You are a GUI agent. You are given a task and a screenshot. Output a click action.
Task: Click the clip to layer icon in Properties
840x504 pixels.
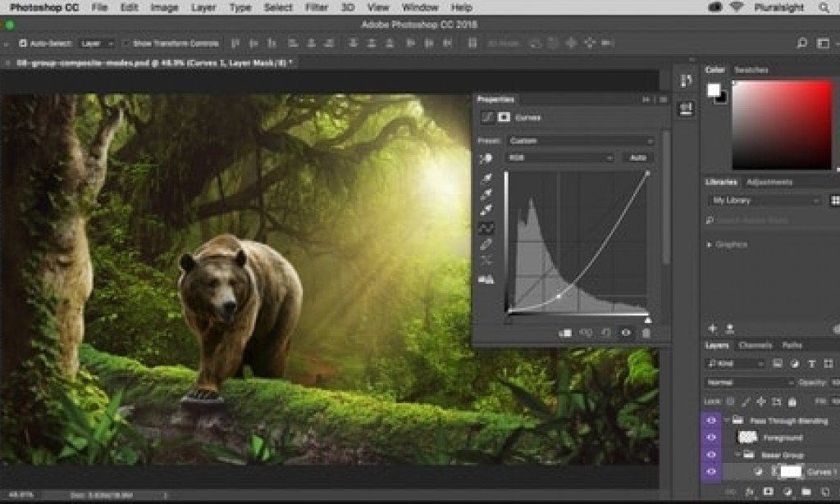(565, 333)
